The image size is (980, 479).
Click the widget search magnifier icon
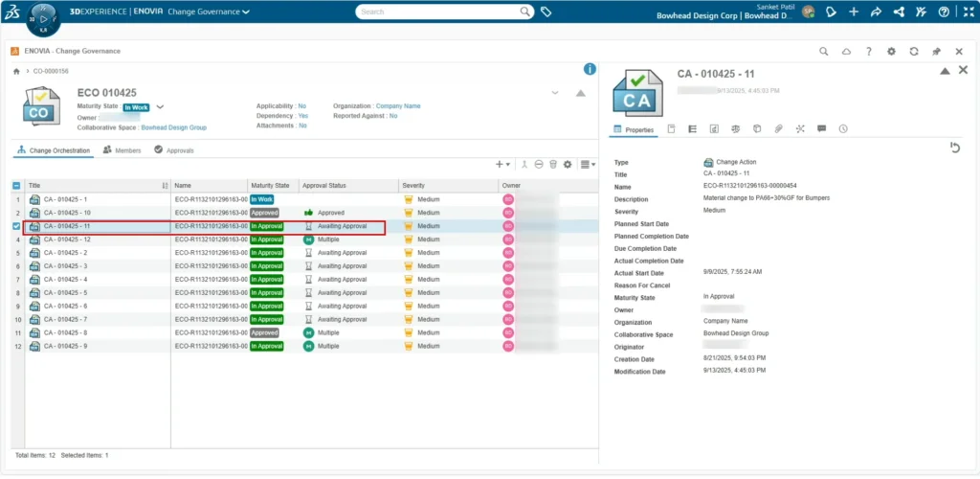(x=824, y=52)
